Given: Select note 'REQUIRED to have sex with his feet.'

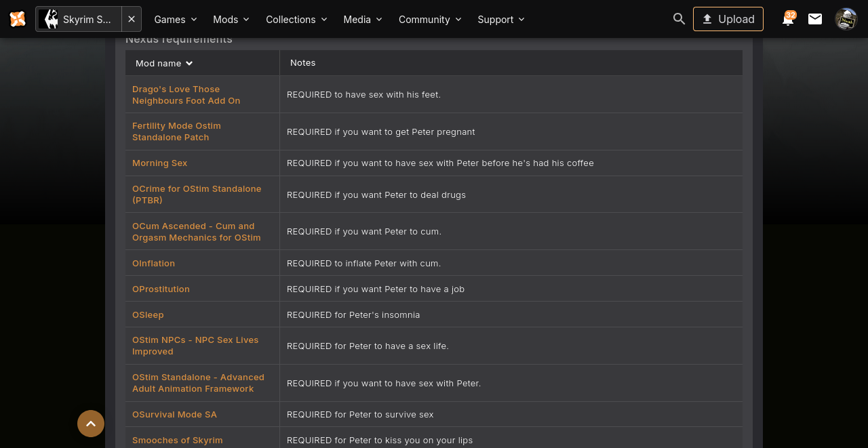Looking at the screenshot, I should click(363, 94).
